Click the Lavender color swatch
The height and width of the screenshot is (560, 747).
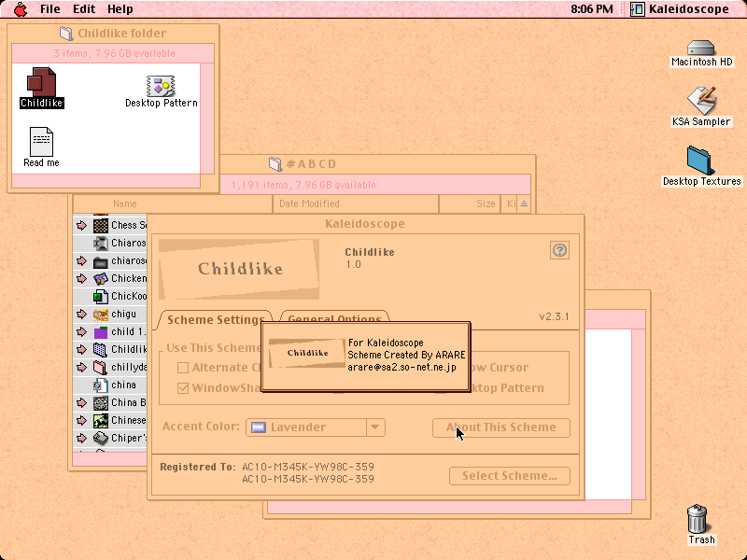(x=259, y=427)
